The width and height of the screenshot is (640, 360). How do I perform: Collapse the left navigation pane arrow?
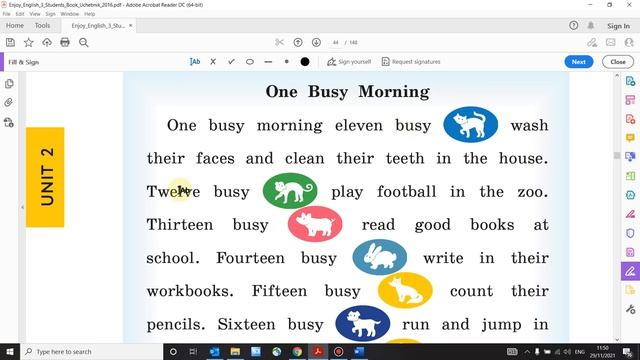tap(22, 207)
